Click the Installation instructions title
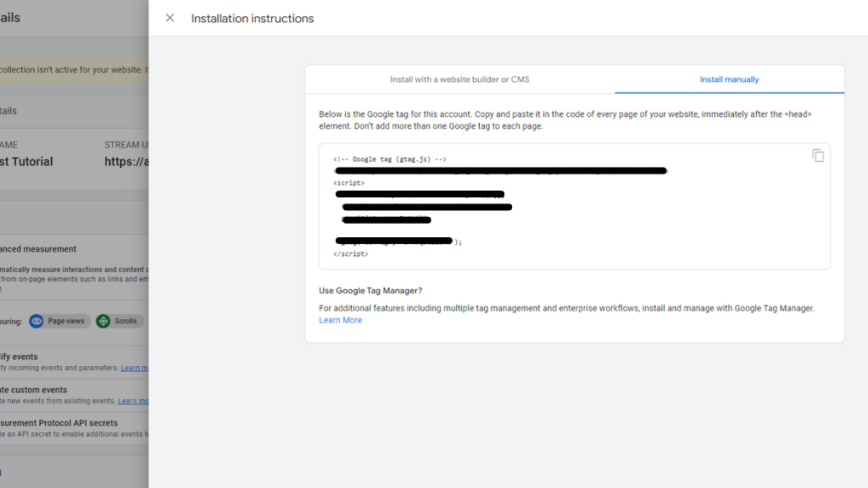868x488 pixels. tap(253, 19)
